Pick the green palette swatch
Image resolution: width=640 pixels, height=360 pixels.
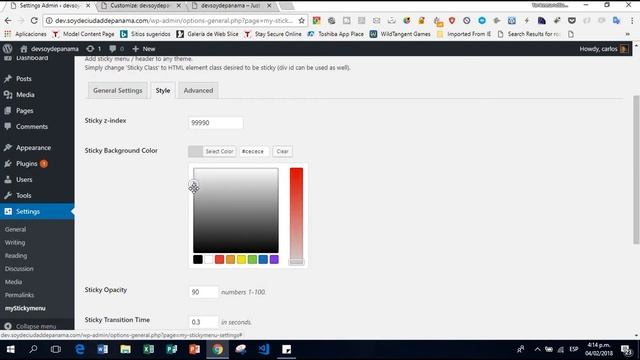[252, 260]
